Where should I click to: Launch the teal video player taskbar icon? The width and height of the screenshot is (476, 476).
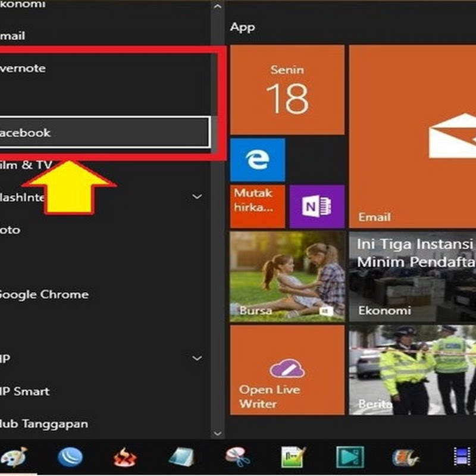[x=350, y=457]
